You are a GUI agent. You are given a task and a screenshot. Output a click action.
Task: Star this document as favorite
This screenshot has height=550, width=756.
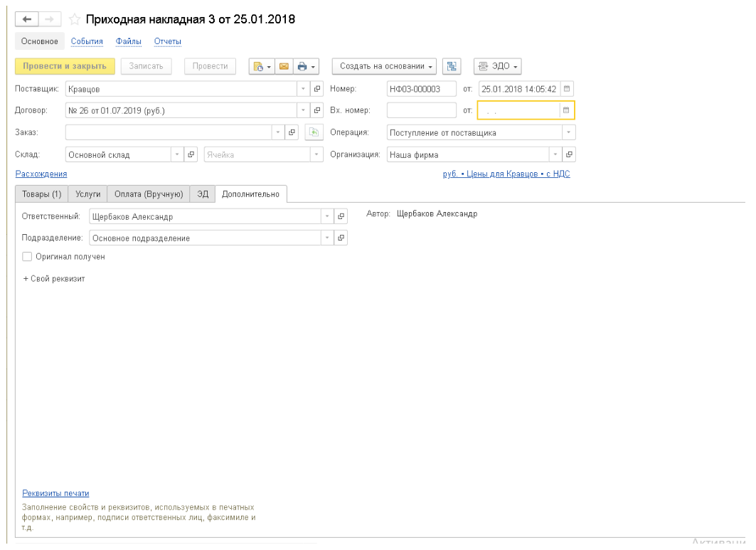[75, 20]
